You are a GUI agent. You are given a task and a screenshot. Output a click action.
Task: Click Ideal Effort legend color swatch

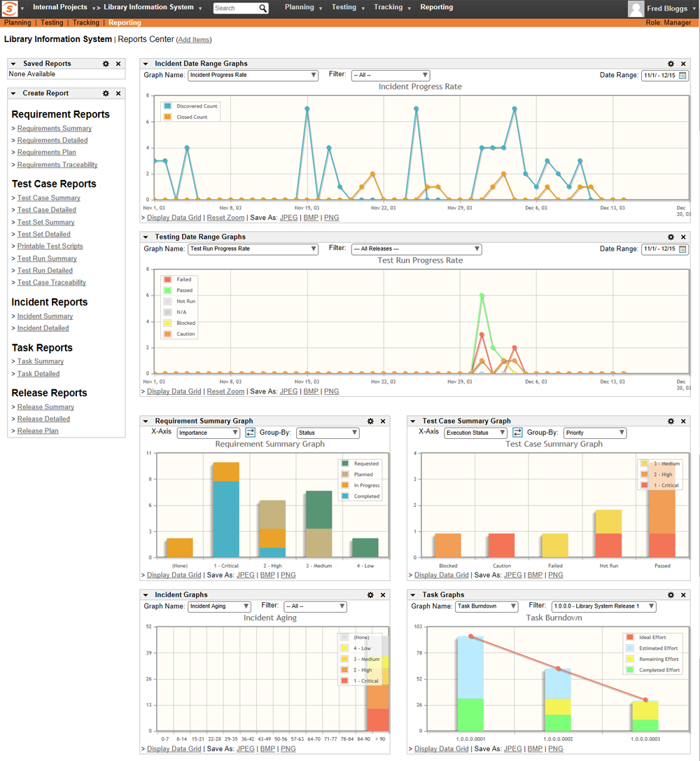(630, 637)
